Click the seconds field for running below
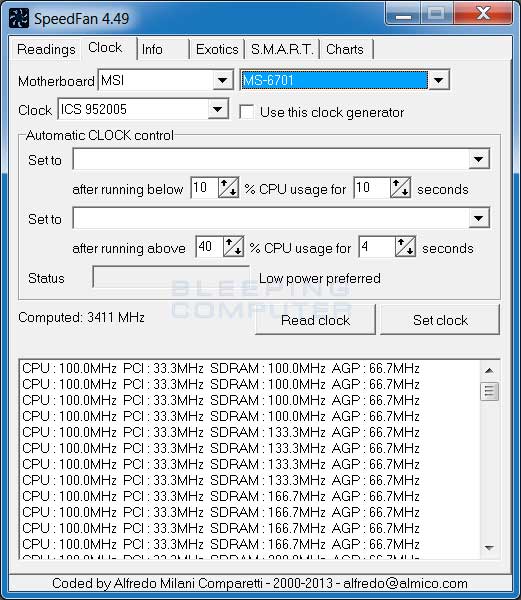 pyautogui.click(x=372, y=188)
